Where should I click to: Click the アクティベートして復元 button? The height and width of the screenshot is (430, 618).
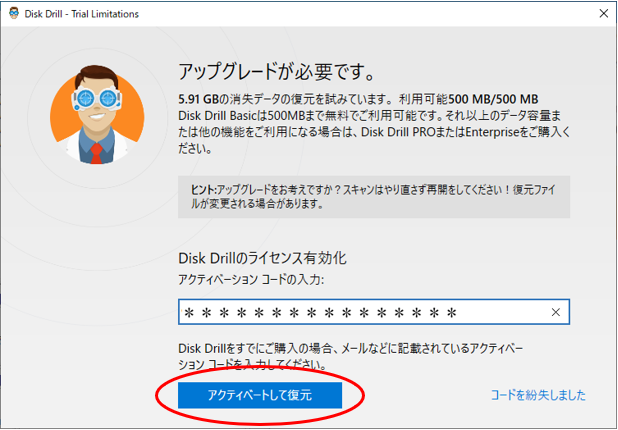pyautogui.click(x=260, y=395)
